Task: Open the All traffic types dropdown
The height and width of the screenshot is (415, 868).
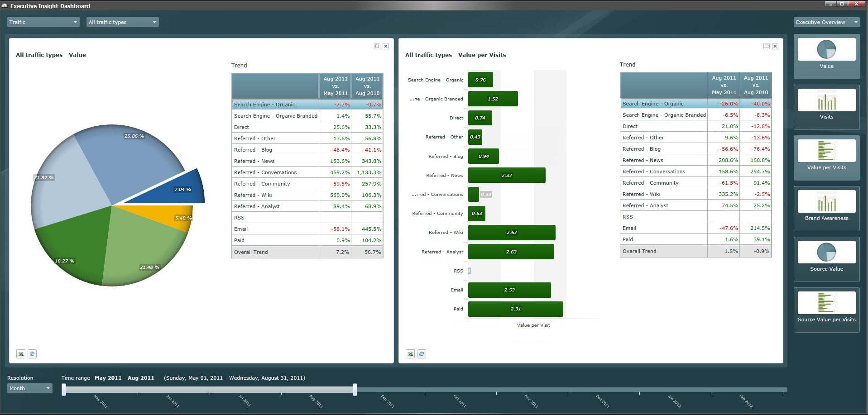Action: [122, 22]
